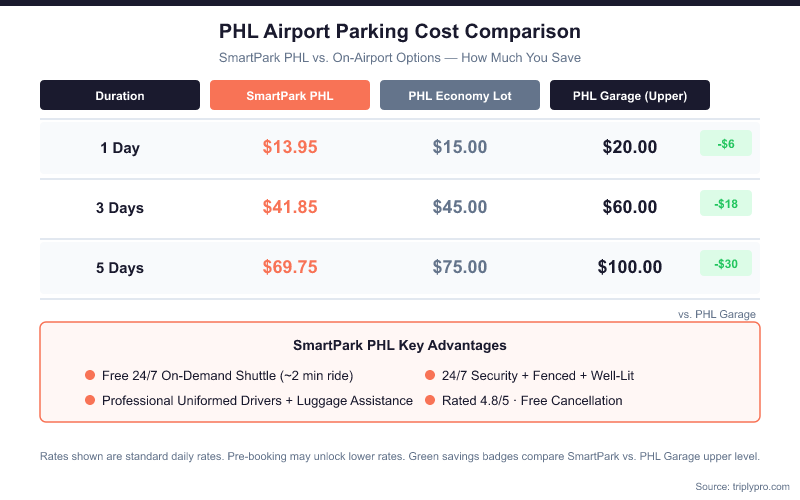Click the orange bullet beside Free Shuttle
Viewport: 800px width, 500px height.
[x=90, y=376]
